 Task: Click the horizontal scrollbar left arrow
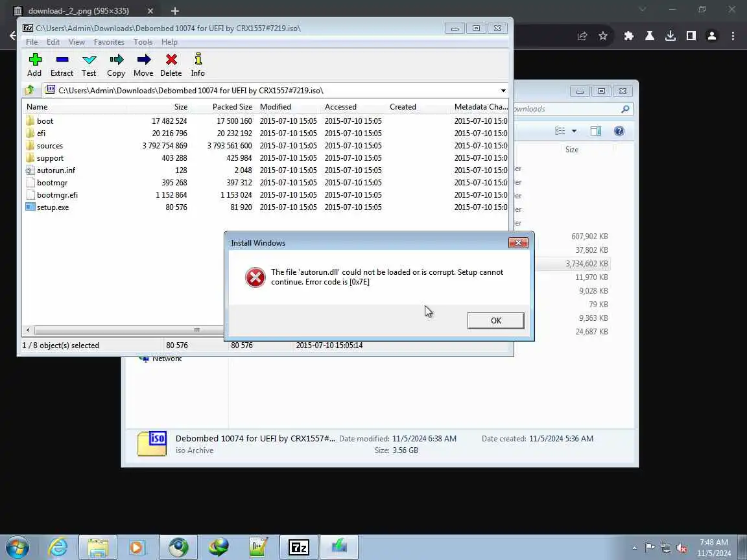28,330
